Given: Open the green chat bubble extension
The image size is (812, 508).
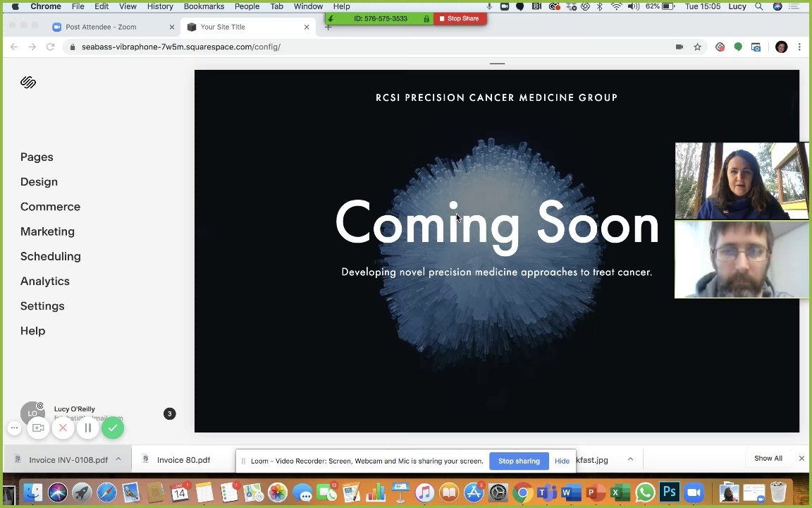Looking at the screenshot, I should [738, 47].
